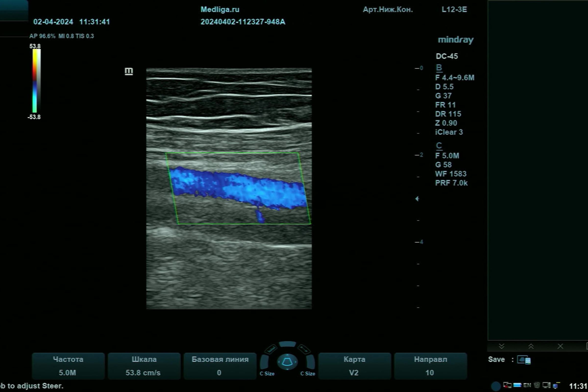Select the B mode parameter header
588x392 pixels.
pos(439,68)
